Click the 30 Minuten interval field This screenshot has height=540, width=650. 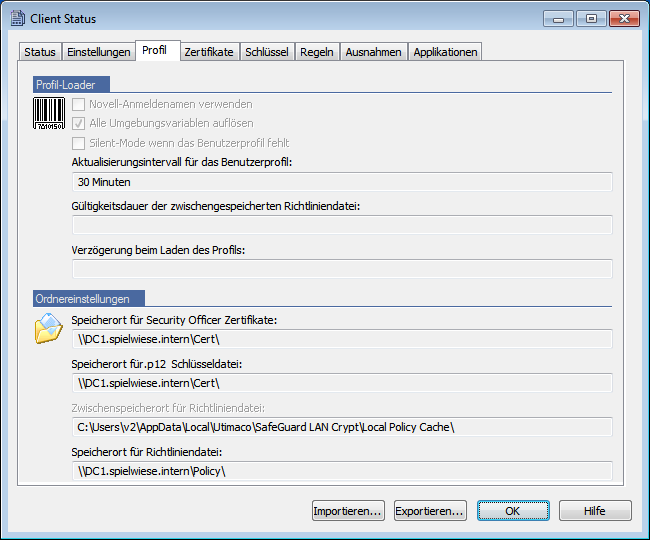pos(342,182)
